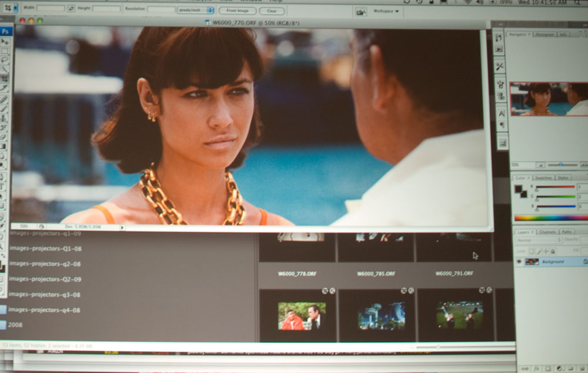Click the Navigator preview thumbnail
This screenshot has height=373, width=588.
[x=549, y=99]
